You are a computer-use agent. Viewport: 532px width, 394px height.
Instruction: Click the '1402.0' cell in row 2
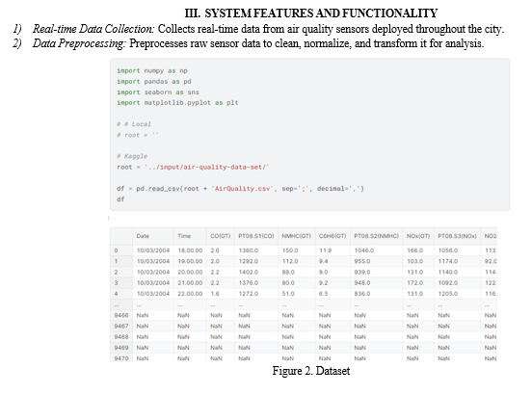249,273
